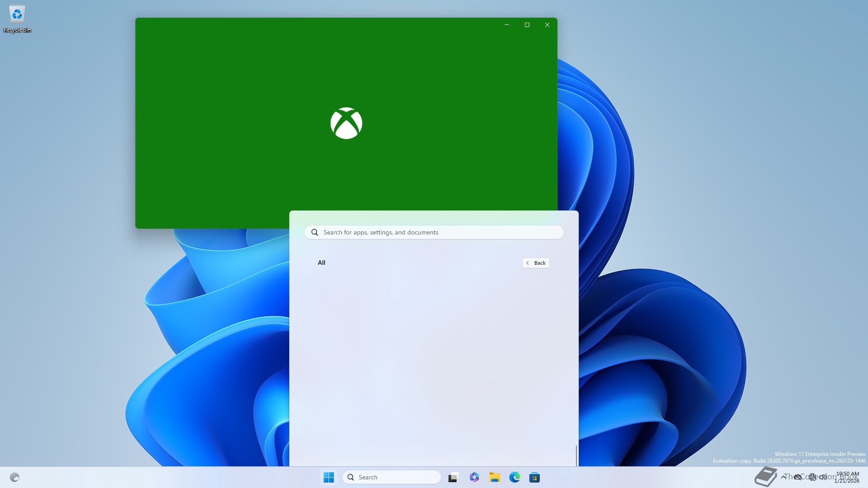Image resolution: width=868 pixels, height=488 pixels.
Task: Launch Microsoft 365 Copilot from taskbar
Action: (x=474, y=477)
